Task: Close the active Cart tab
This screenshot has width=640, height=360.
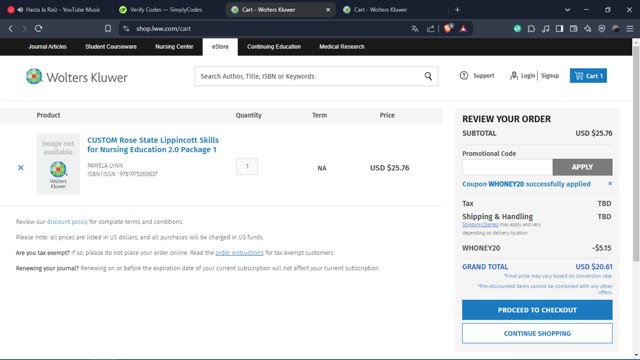Action: pos(328,9)
